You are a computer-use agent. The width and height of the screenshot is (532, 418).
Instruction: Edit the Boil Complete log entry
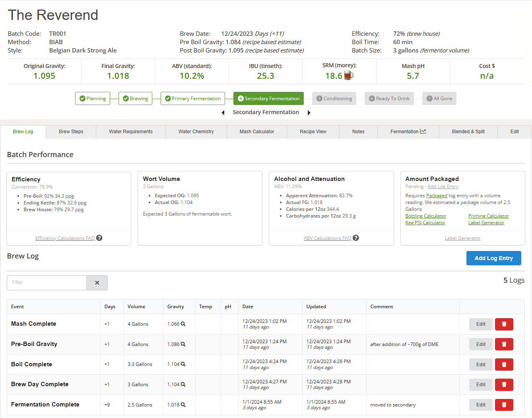481,364
